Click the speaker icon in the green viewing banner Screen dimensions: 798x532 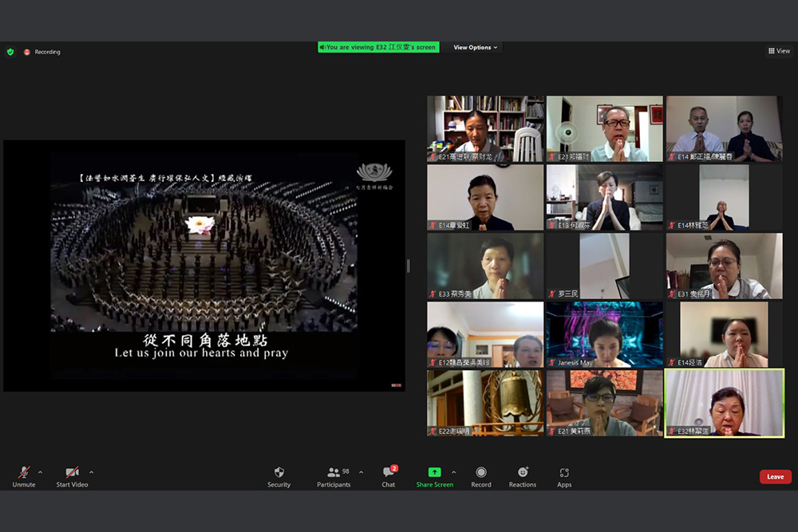322,47
